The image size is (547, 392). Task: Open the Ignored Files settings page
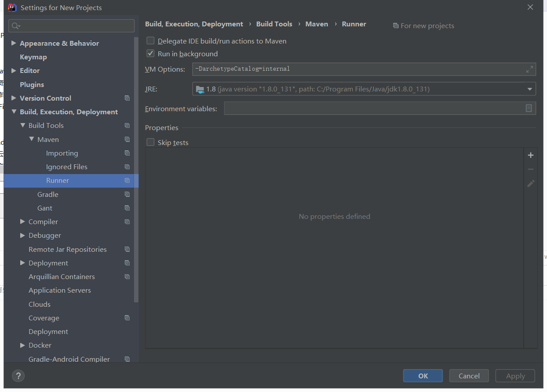(x=67, y=167)
